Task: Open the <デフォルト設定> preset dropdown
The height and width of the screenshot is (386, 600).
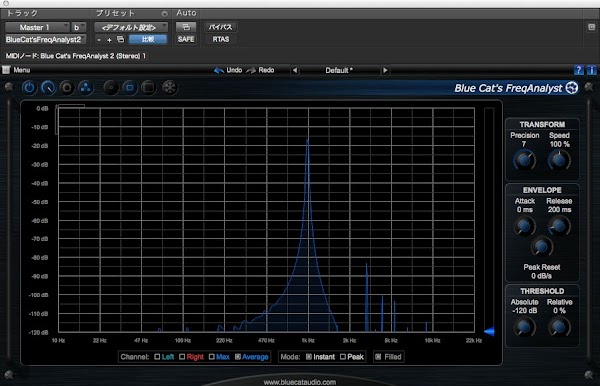Action: pos(131,27)
